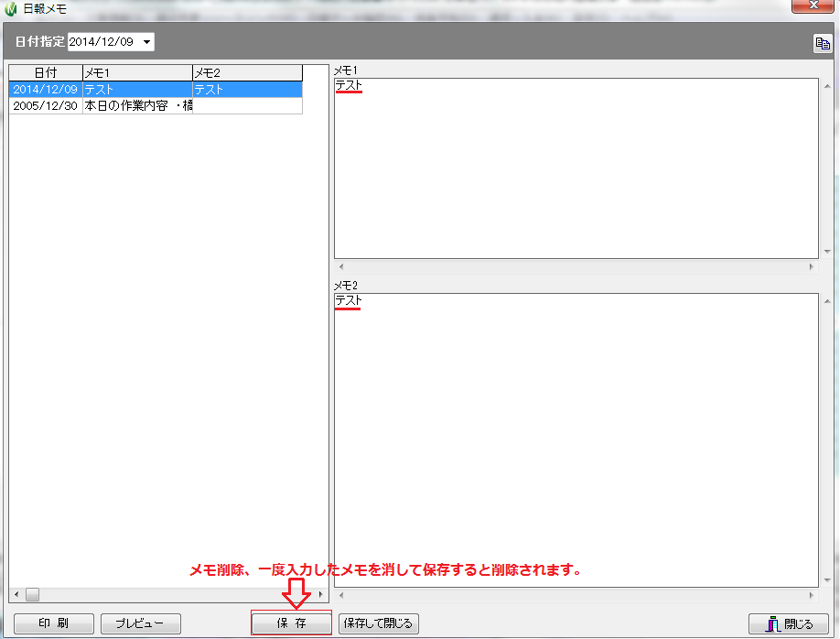Viewport: 840px width, 639px height.
Task: Close the 日報メモ window
Action: (813, 5)
